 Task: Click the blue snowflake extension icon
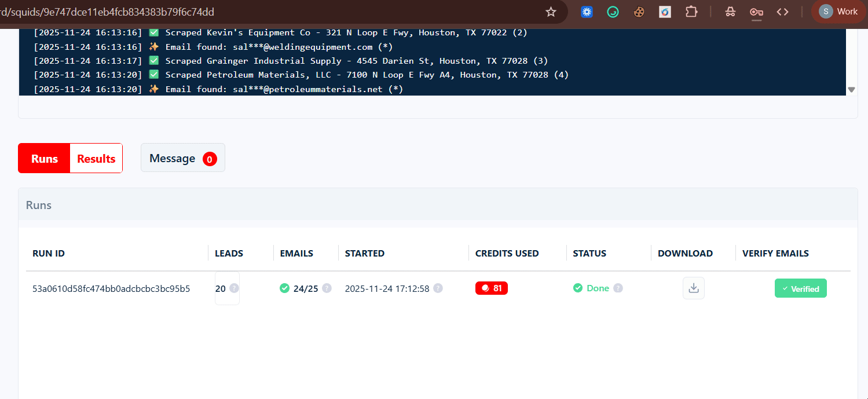587,12
